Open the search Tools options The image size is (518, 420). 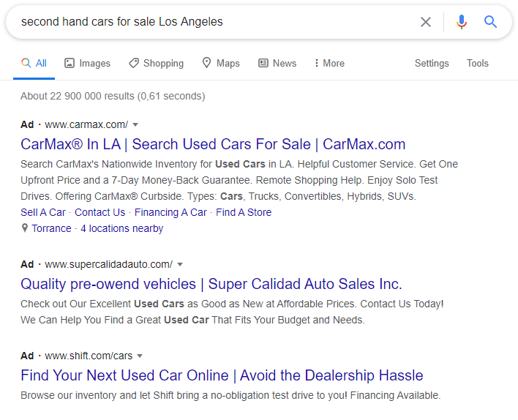pyautogui.click(x=477, y=63)
